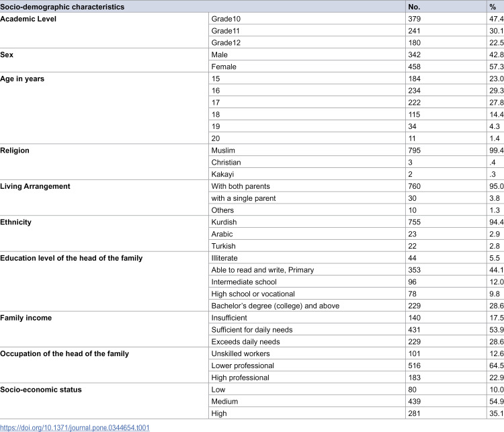This screenshot has height=432, width=504.
Task: Select the 'Socio-economic status' label
Action: click(x=41, y=390)
